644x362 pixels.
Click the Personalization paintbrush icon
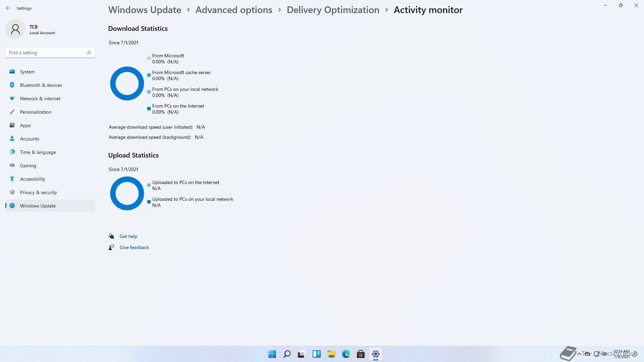click(x=12, y=112)
